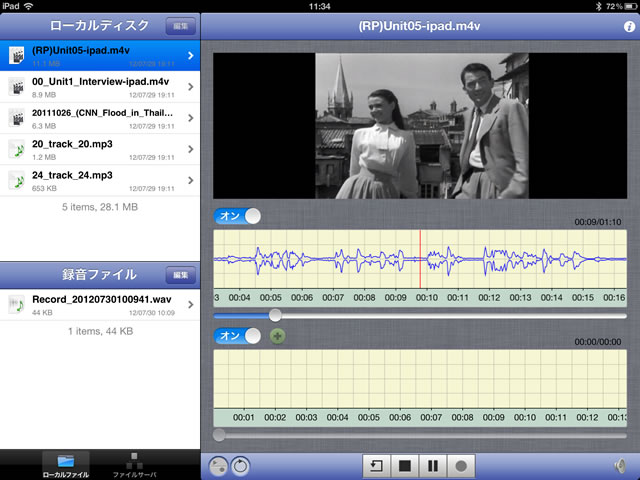
Task: Tap the 11:34 clock in status bar
Action: 320,6
